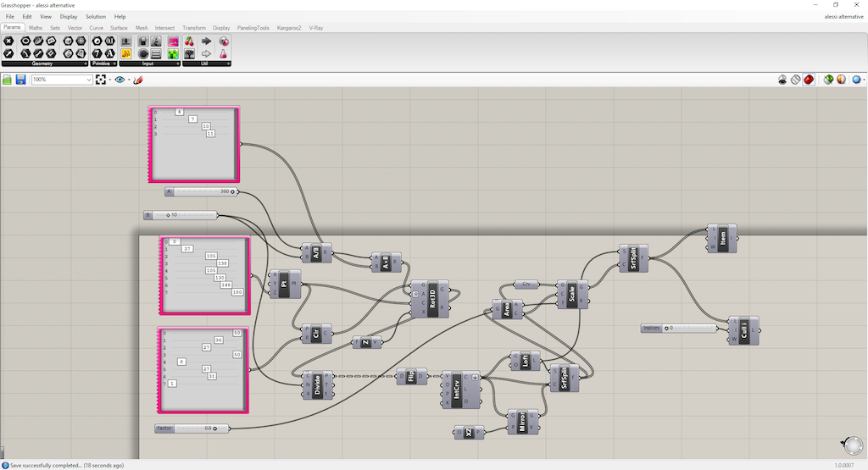
Task: Expand the eye preview options dropdown arrow
Action: pyautogui.click(x=129, y=80)
